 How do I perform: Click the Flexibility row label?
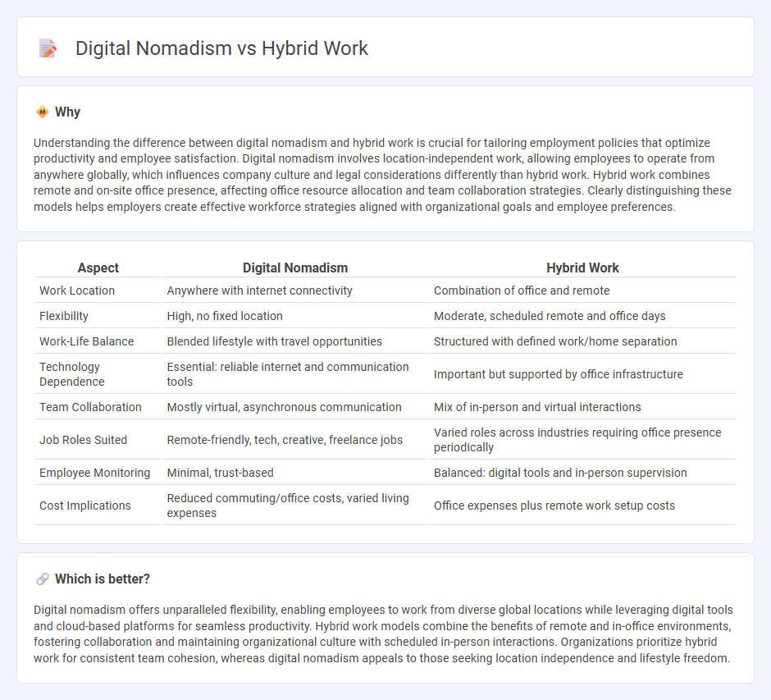[64, 316]
